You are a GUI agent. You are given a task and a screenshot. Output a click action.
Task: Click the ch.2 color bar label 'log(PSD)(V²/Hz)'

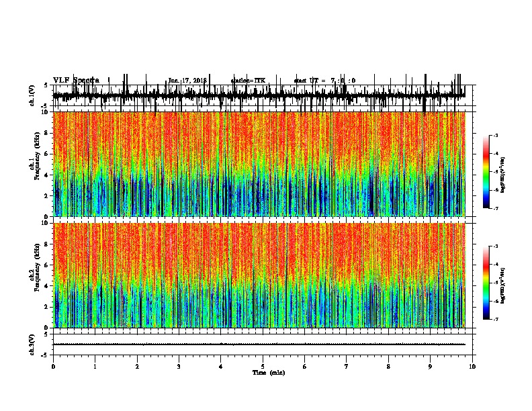502,285
